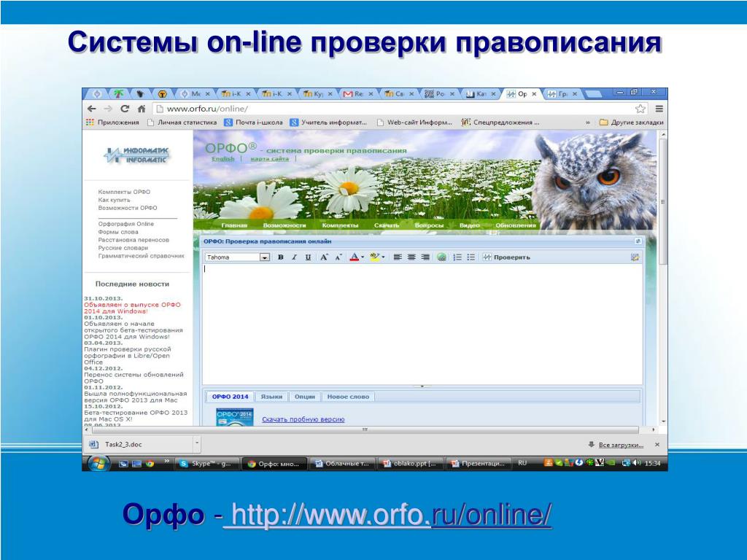Switch the site to English
This screenshot has width=747, height=560.
point(223,159)
